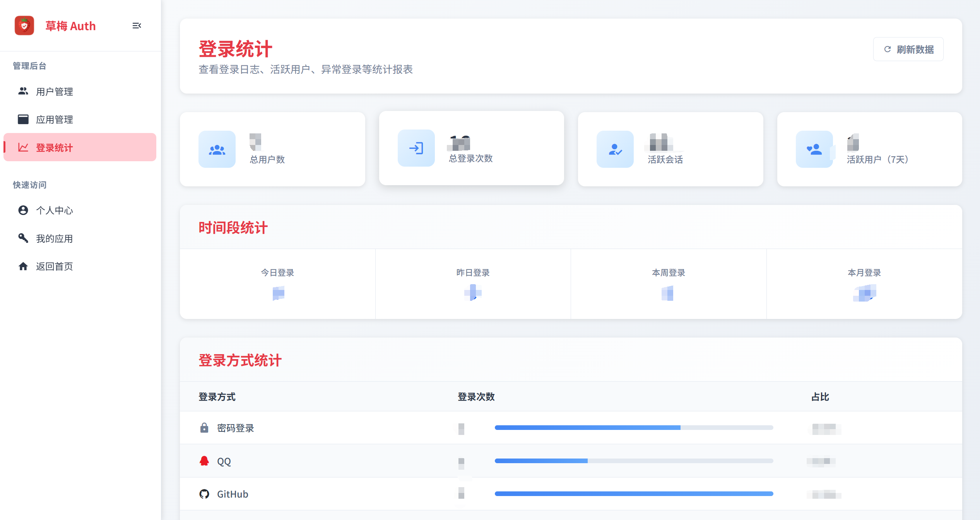
Task: Click the 总用户数 label
Action: click(x=267, y=159)
